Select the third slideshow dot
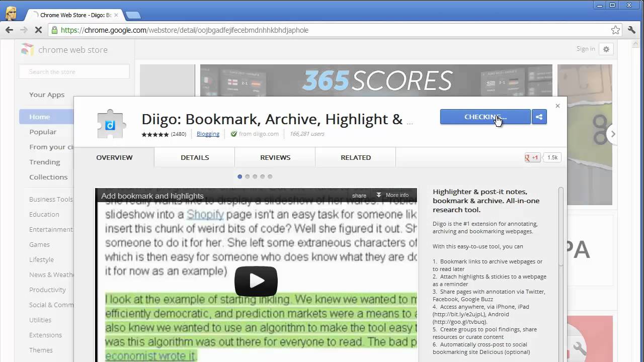 pyautogui.click(x=255, y=176)
